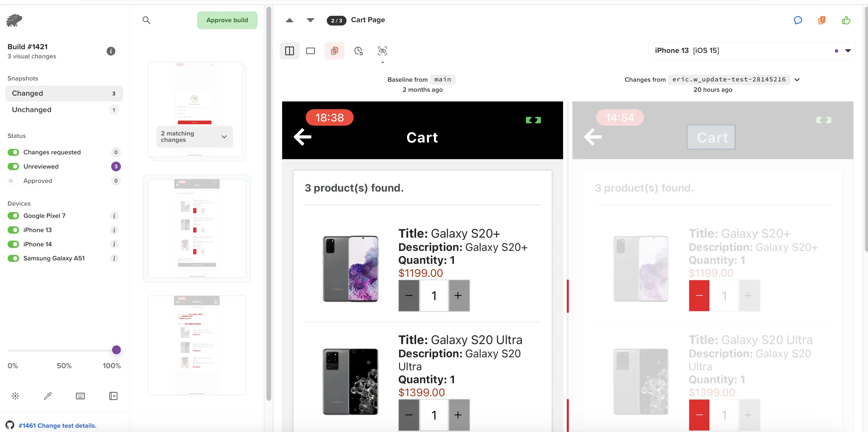This screenshot has height=432, width=868.
Task: Open the iPhone 13 device dropdown
Action: 848,50
